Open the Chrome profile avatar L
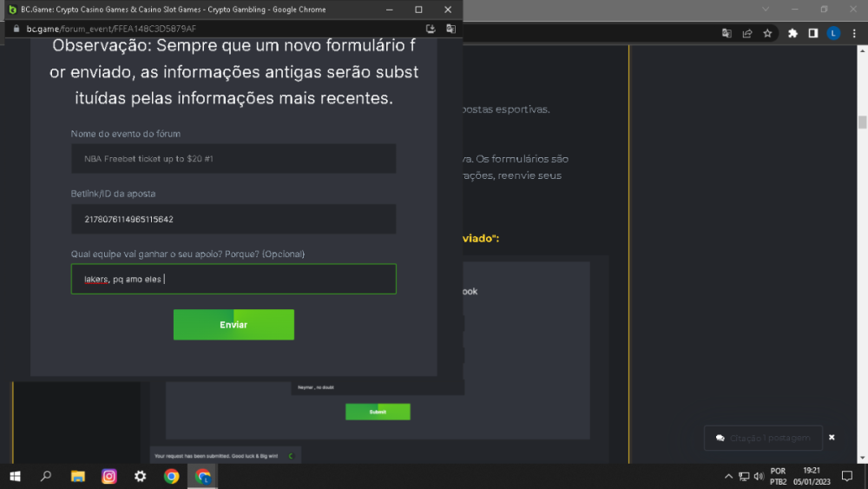This screenshot has width=868, height=489. [833, 33]
